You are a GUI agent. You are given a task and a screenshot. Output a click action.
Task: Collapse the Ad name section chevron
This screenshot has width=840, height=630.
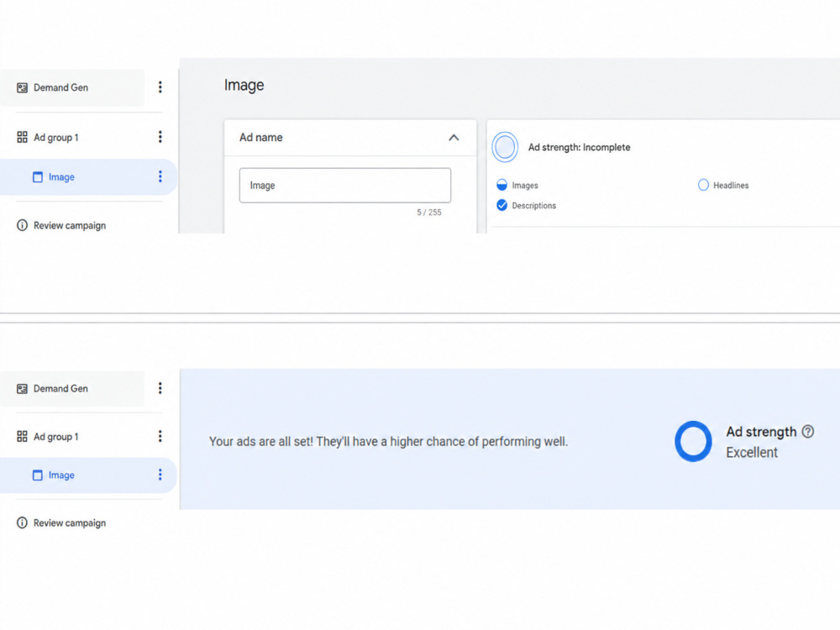(x=454, y=138)
